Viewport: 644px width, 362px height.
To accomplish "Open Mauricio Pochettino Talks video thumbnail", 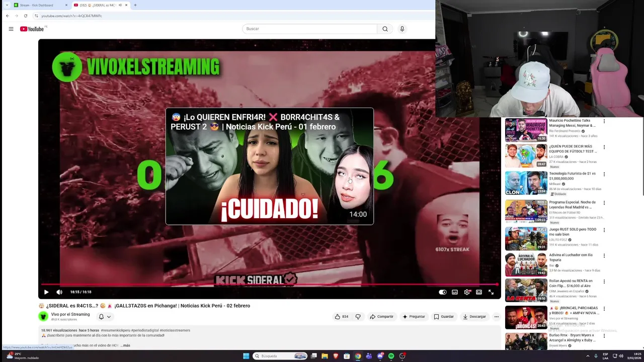I will coord(526,130).
